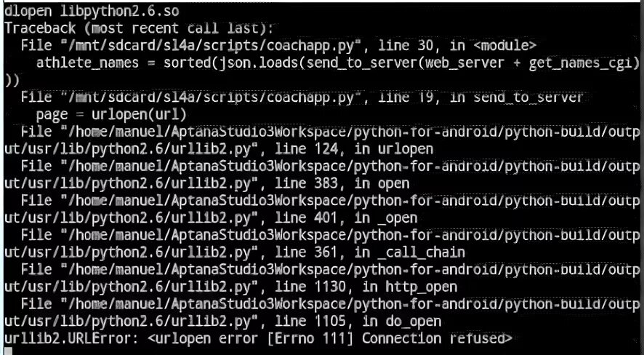Click the 'line 1105, in do_open' entry
Viewport: 644px width, 355px height.
(358, 321)
